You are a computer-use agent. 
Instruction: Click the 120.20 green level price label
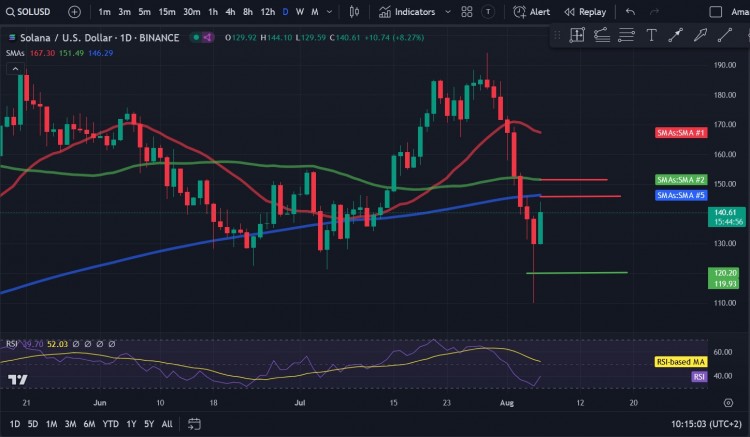point(726,273)
